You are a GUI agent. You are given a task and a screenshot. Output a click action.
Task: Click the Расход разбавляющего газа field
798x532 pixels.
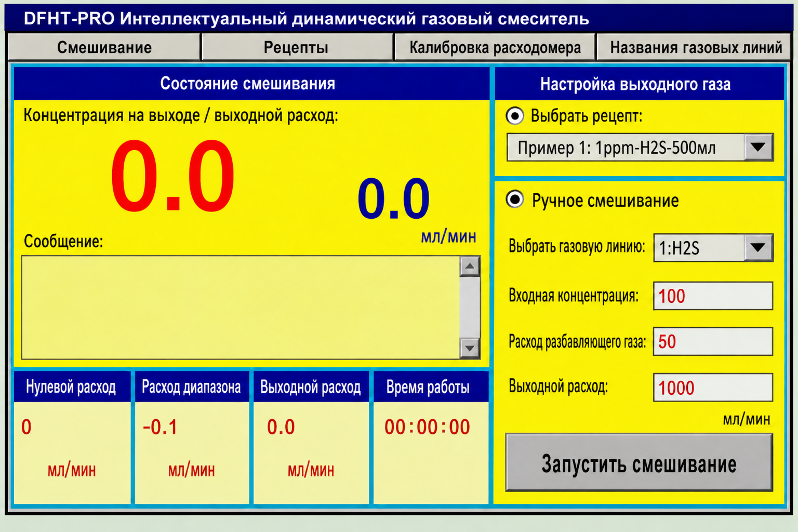coord(713,341)
